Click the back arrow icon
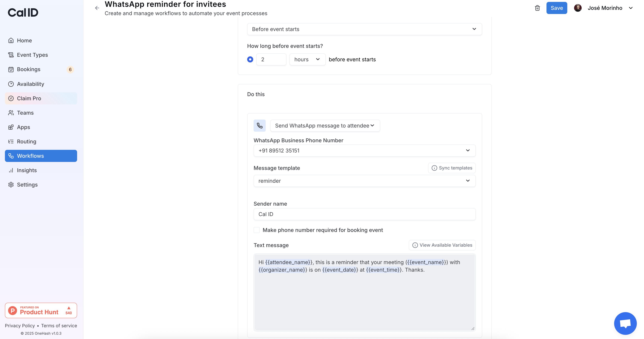The width and height of the screenshot is (644, 339). click(97, 8)
